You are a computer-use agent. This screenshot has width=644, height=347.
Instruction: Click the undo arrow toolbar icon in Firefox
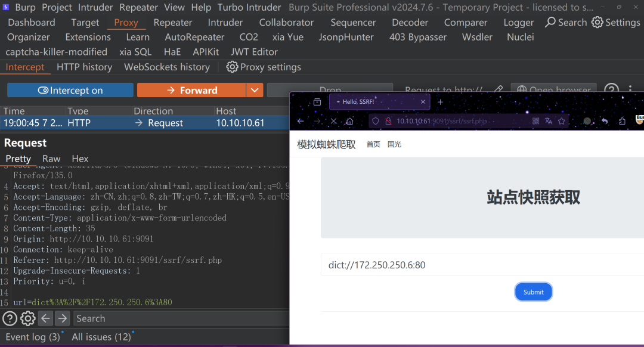605,121
